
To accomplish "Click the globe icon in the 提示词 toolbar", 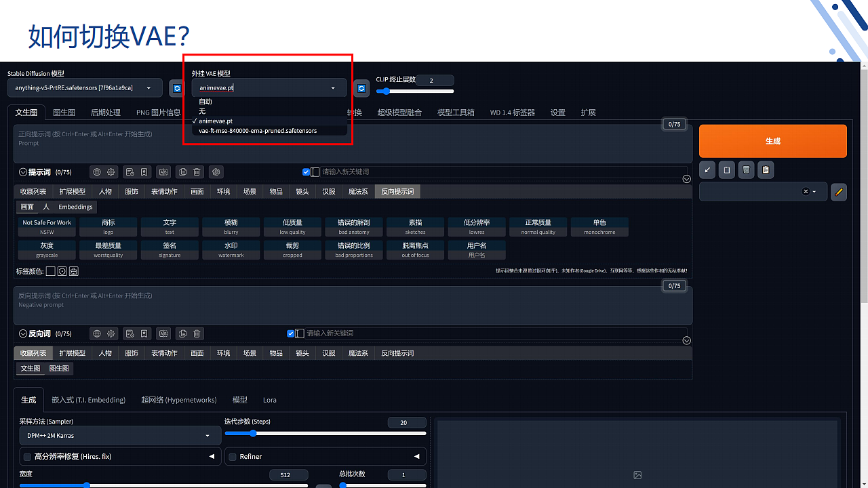I will 97,172.
